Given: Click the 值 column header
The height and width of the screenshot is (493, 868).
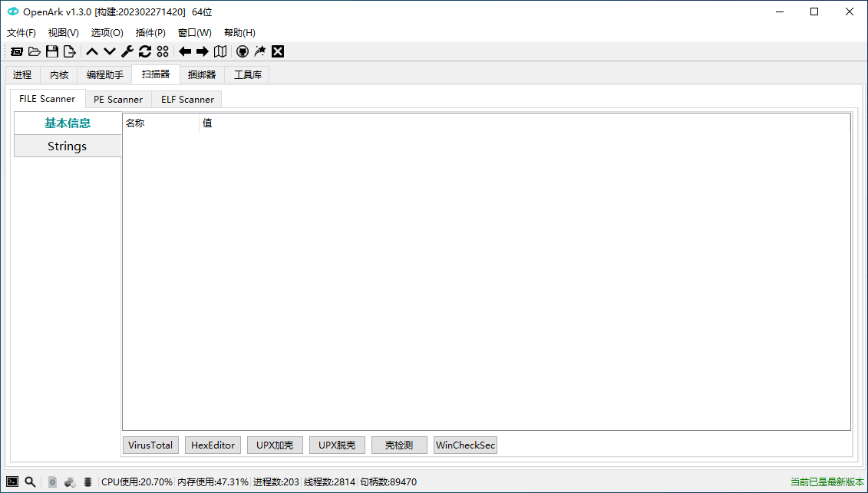Looking at the screenshot, I should tap(525, 123).
